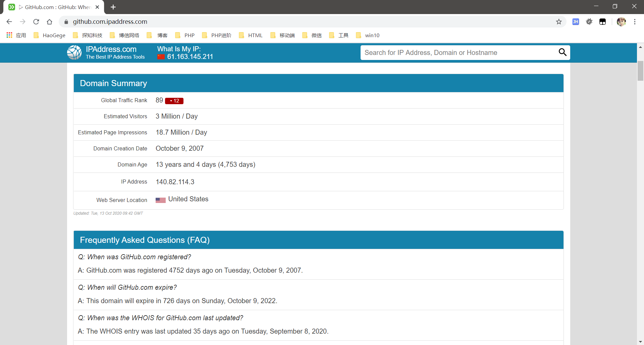Open the HTML bookmark folder
644x345 pixels.
(x=251, y=36)
